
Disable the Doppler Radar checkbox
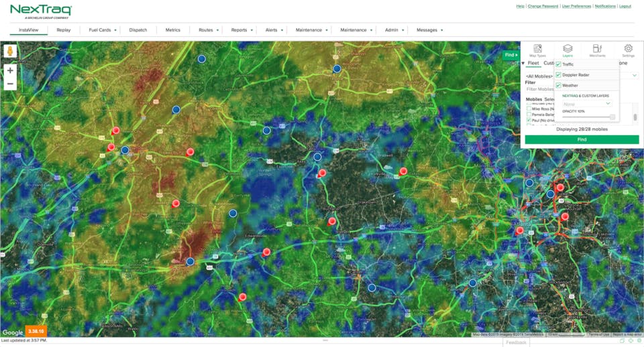coord(559,75)
